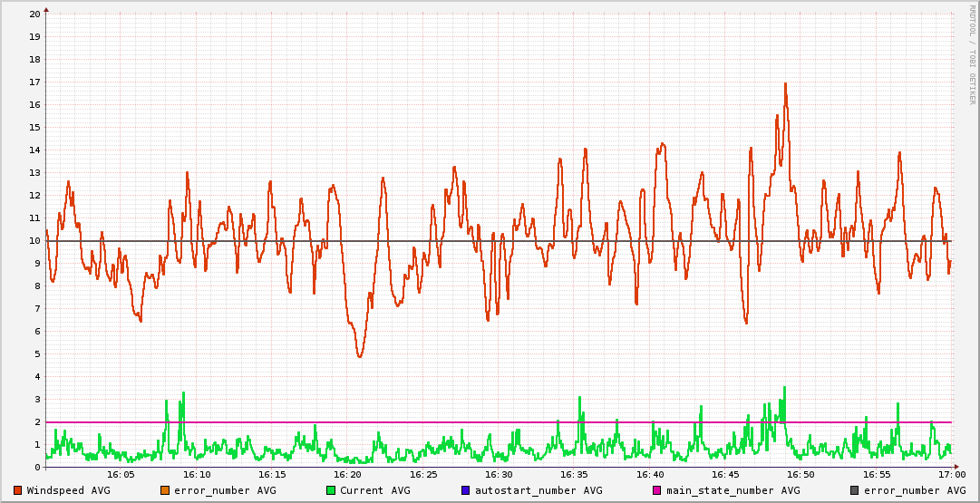
Task: Click the orange error_number legend swatch
Action: tap(164, 490)
